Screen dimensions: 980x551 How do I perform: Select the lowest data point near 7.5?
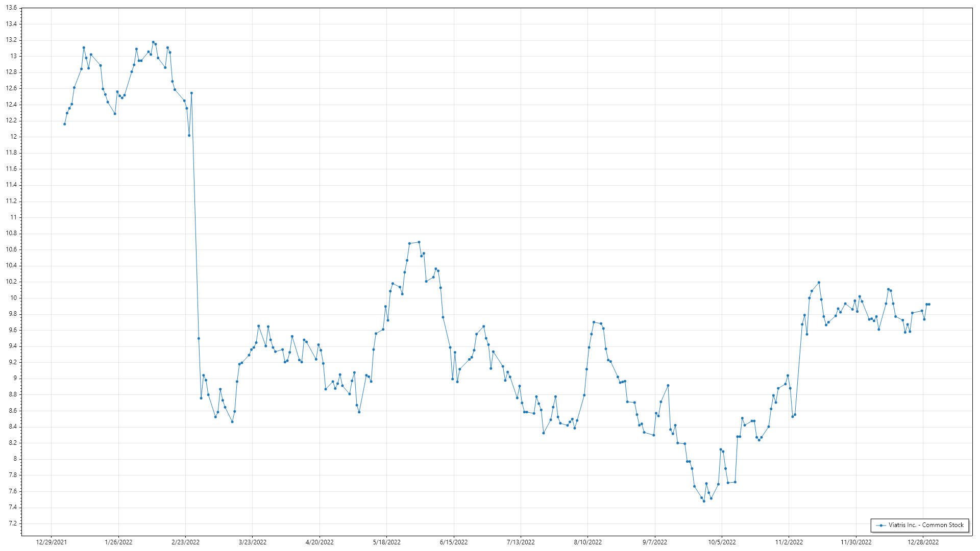coord(704,501)
